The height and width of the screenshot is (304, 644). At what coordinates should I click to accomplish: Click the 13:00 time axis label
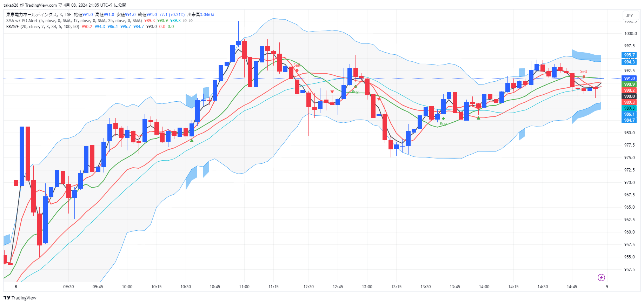click(367, 287)
